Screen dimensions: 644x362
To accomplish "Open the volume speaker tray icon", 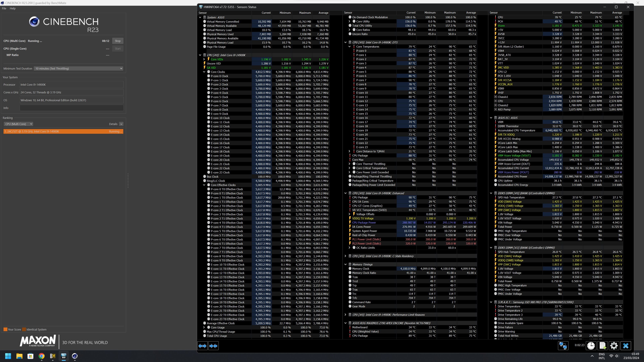I will [617, 356].
